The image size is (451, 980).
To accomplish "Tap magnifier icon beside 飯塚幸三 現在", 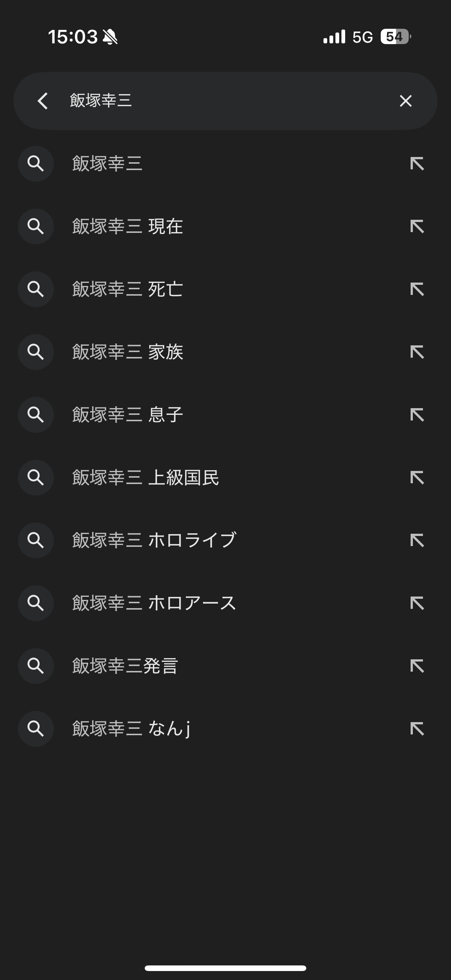I will click(36, 226).
